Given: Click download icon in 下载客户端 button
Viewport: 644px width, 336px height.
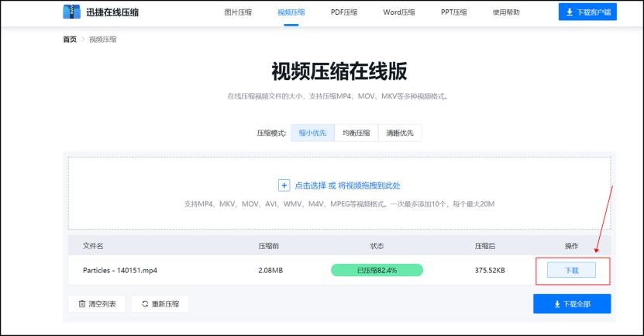Looking at the screenshot, I should (x=570, y=12).
